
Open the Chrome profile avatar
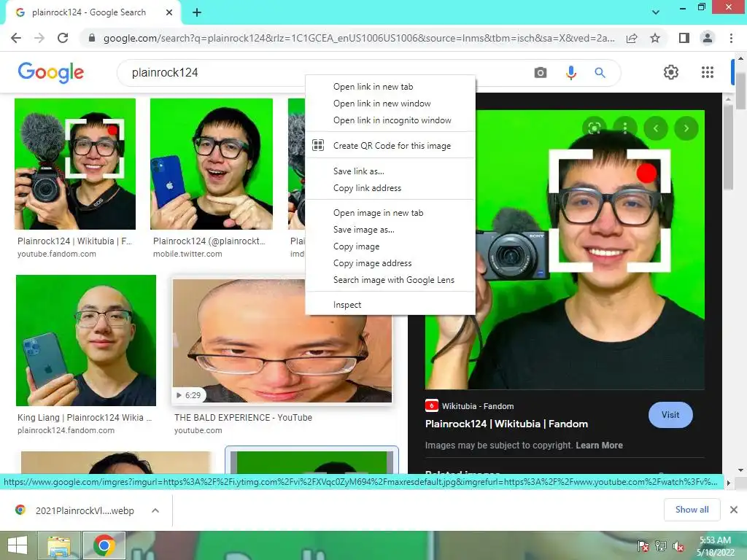coord(708,38)
